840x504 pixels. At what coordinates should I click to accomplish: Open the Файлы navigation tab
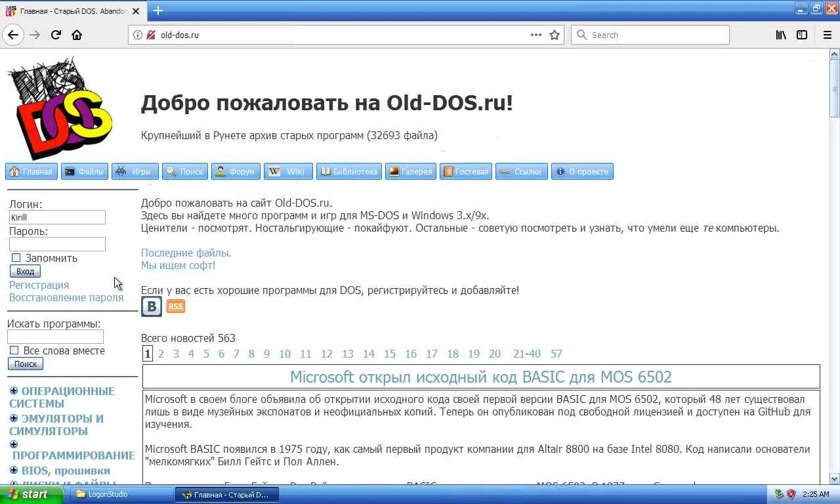(85, 171)
